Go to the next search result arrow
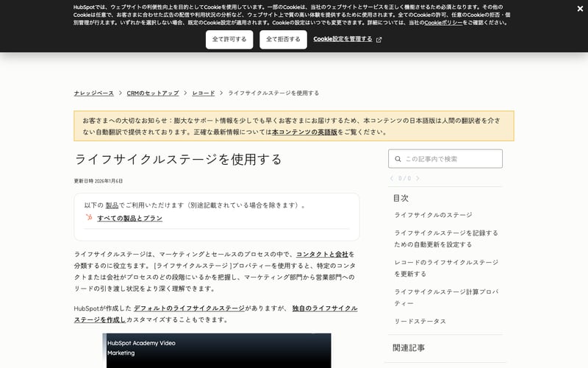This screenshot has width=588, height=368. pos(417,178)
